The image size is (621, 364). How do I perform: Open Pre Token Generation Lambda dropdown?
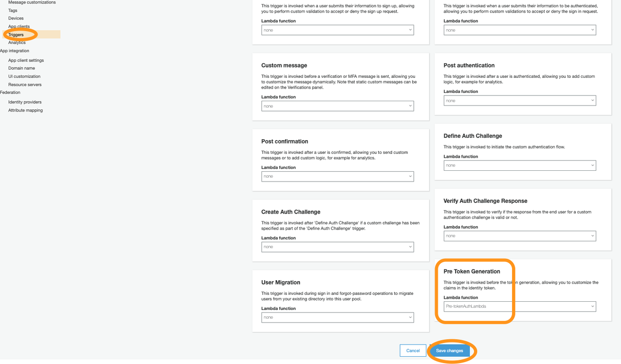[520, 307]
